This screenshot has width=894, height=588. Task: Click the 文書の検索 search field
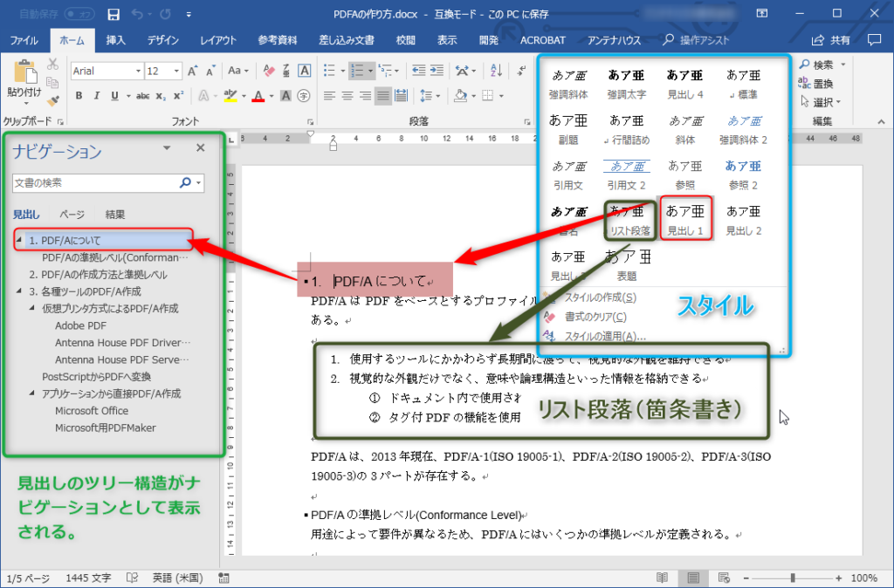pyautogui.click(x=96, y=183)
